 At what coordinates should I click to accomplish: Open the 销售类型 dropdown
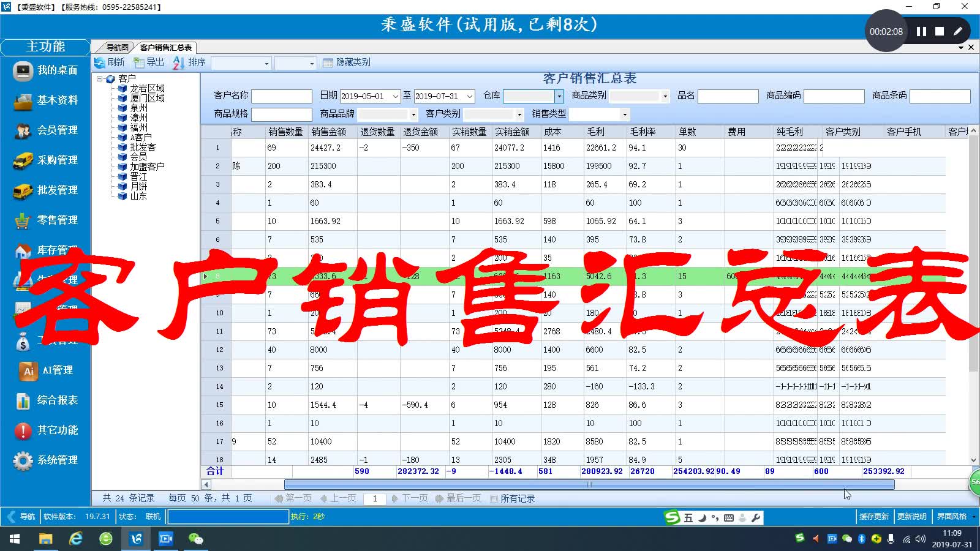625,114
